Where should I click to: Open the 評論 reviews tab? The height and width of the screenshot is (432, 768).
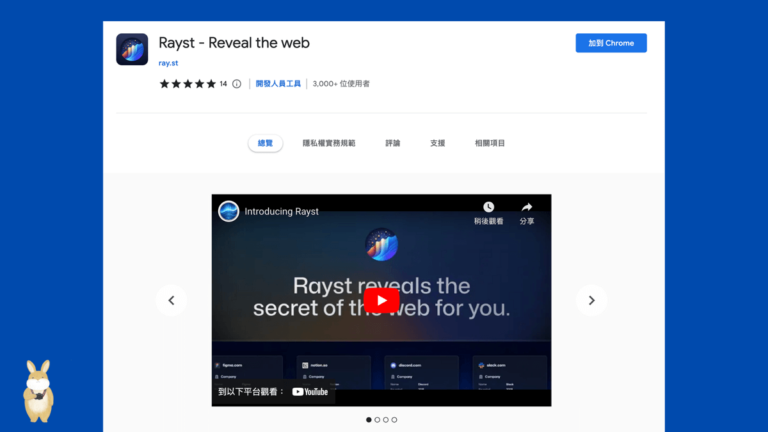tap(393, 143)
